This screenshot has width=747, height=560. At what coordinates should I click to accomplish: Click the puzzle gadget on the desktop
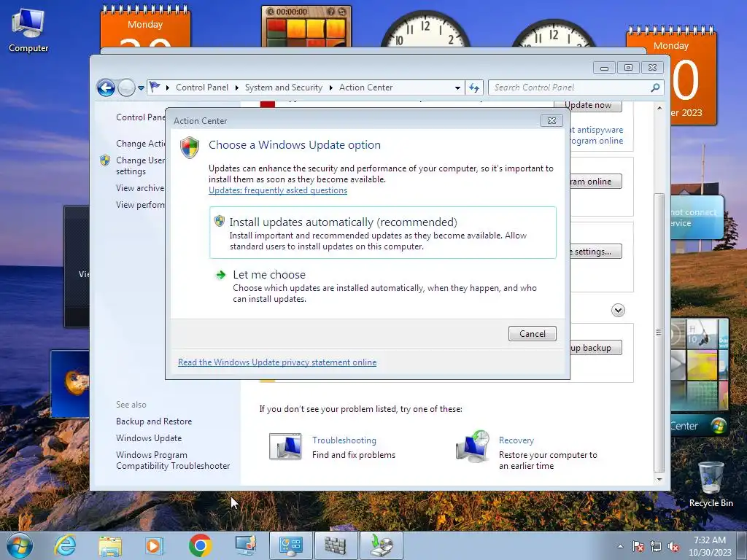(x=306, y=26)
